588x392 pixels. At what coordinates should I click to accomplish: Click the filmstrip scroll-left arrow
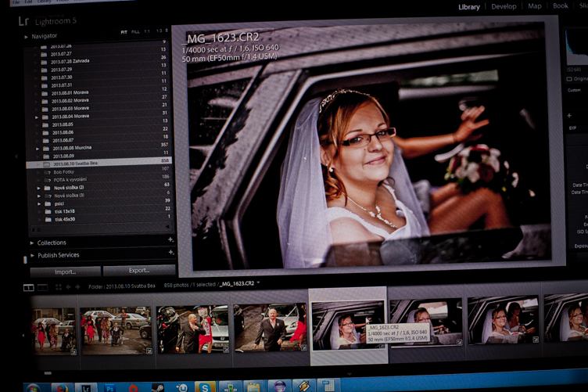coord(24,336)
